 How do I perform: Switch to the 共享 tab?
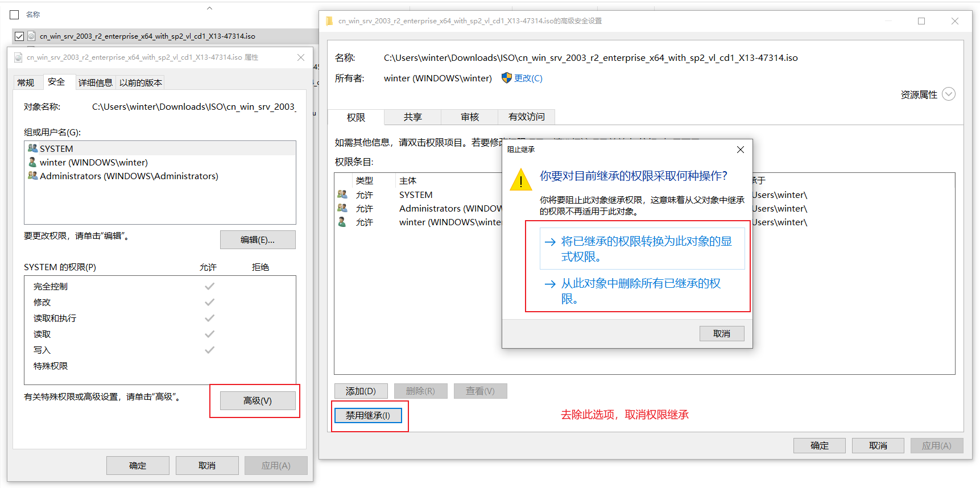click(x=413, y=117)
